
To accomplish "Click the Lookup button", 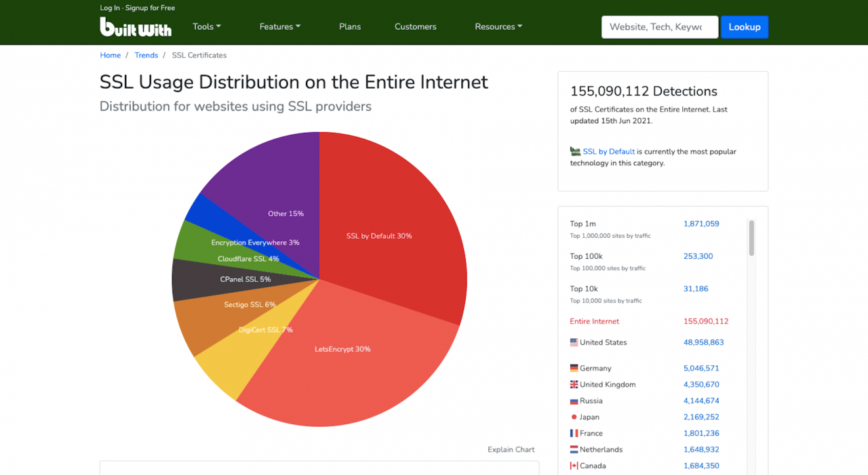I will click(745, 26).
